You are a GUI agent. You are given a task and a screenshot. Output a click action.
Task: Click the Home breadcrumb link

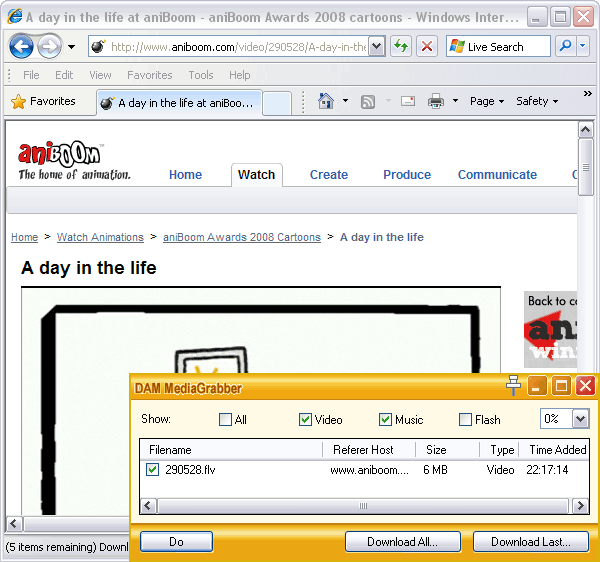point(24,237)
